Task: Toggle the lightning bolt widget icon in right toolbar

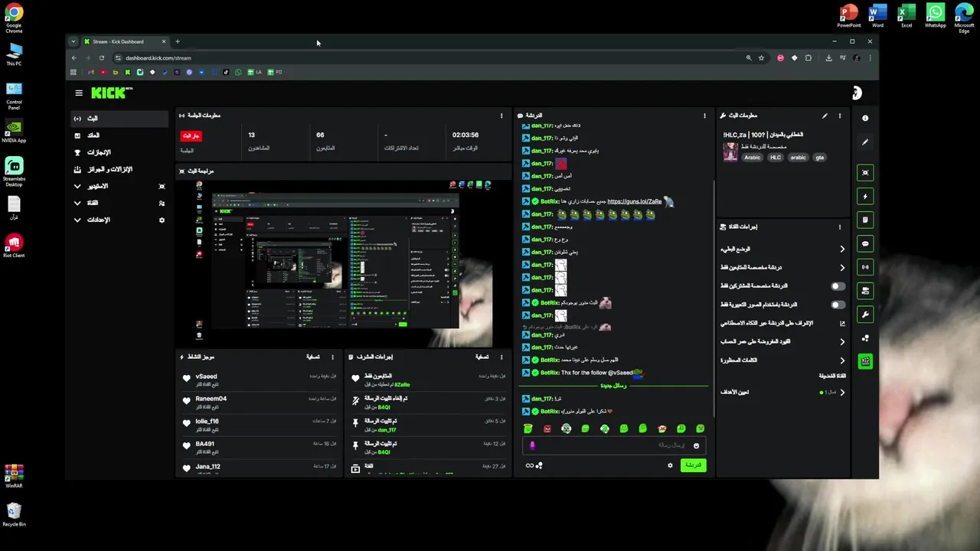Action: (865, 196)
